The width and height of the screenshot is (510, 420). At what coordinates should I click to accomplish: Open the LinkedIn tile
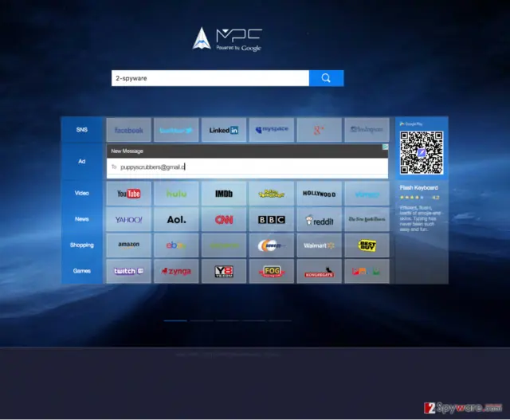pyautogui.click(x=224, y=130)
